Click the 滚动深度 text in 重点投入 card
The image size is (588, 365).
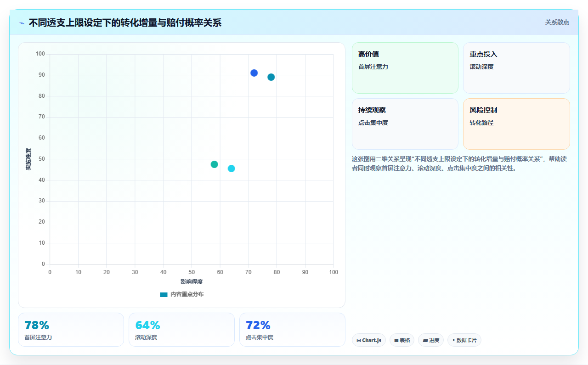click(481, 67)
